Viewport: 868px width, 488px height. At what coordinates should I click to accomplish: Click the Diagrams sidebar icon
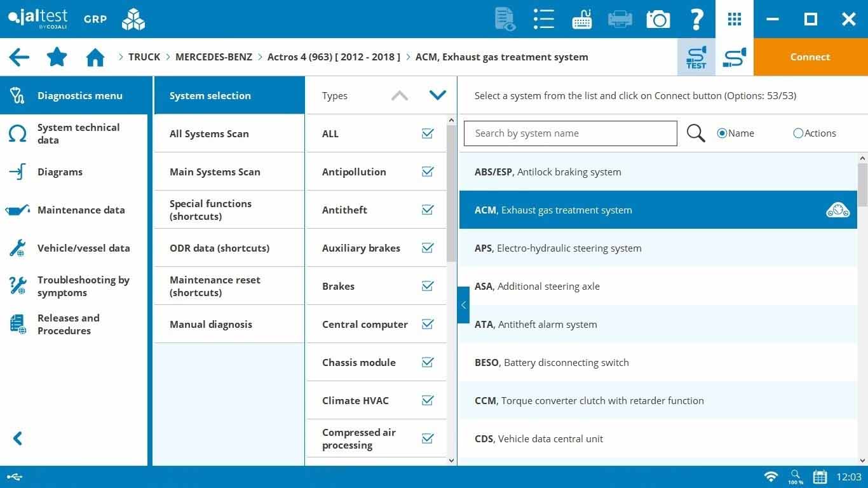(x=18, y=172)
